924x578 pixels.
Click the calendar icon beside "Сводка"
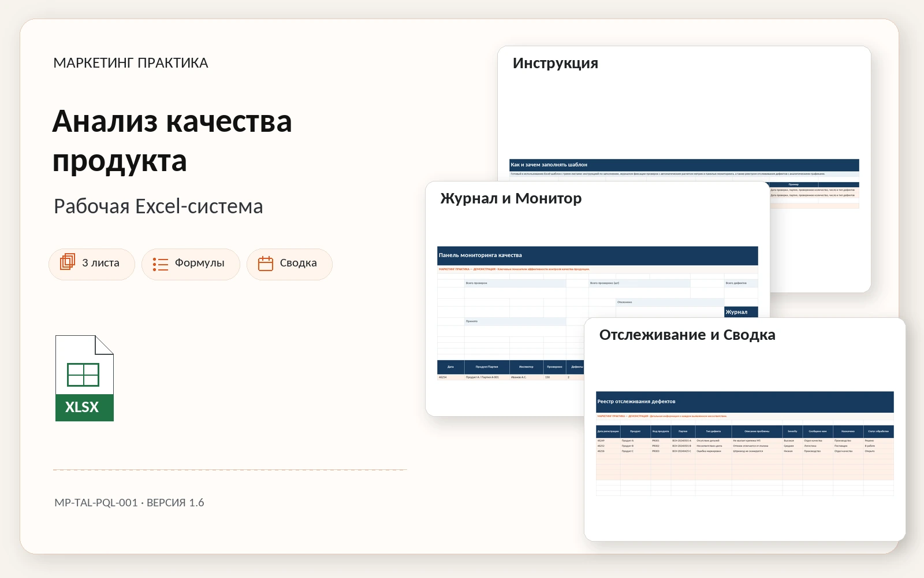(266, 264)
